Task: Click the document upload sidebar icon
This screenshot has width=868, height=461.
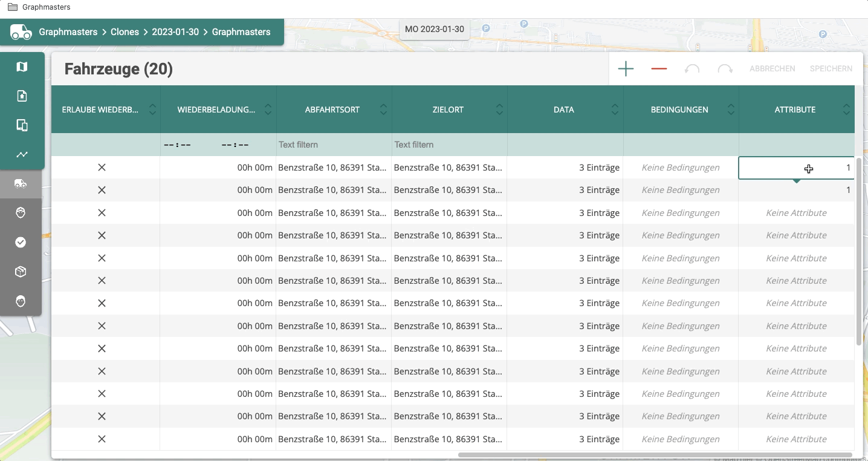Action: [22, 96]
